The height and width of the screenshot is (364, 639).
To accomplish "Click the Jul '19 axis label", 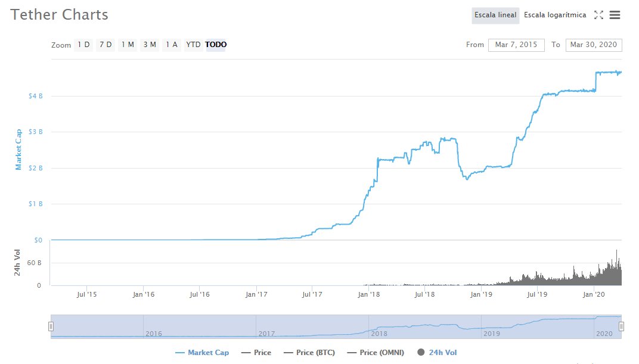I will coord(537,294).
